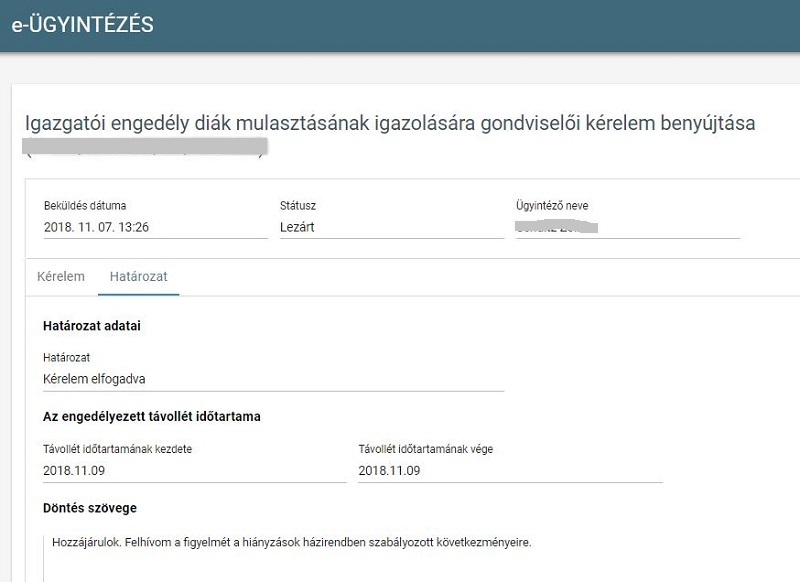Click the 'Ügyintéző neve' label
800x582 pixels.
point(552,206)
